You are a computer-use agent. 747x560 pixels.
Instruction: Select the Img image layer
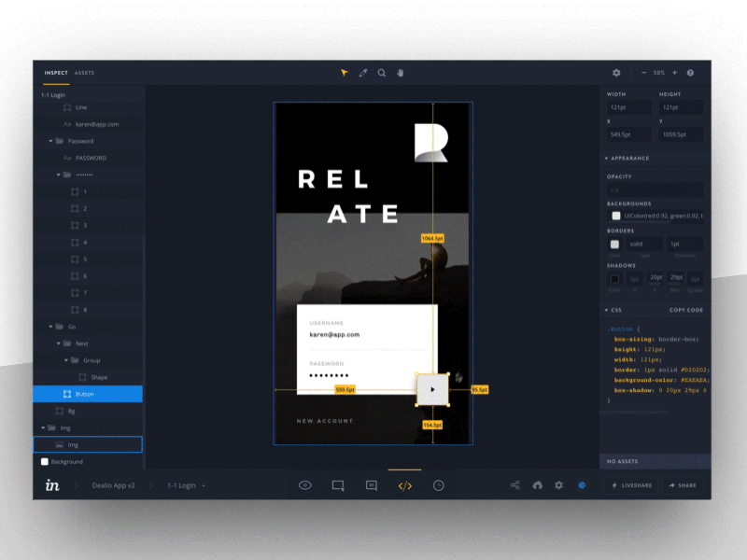pyautogui.click(x=88, y=445)
